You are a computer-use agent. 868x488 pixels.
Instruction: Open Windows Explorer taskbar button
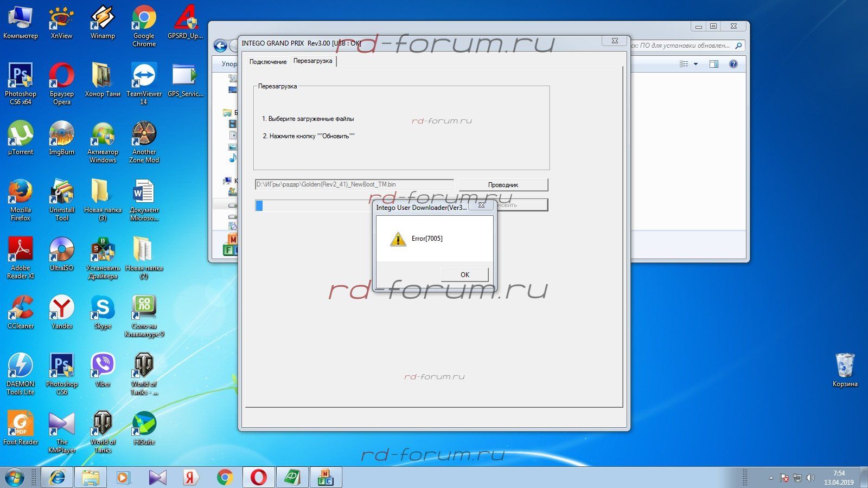click(x=91, y=478)
